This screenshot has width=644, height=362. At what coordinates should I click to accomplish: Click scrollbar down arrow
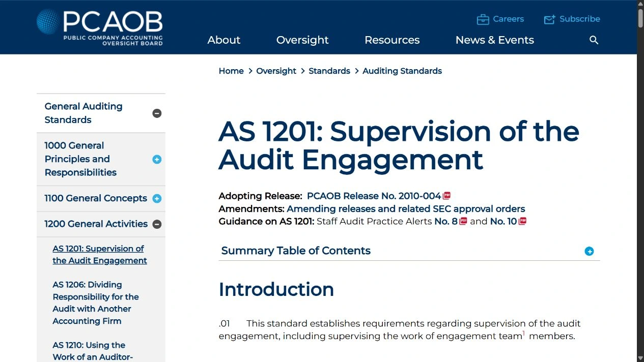coord(640,358)
